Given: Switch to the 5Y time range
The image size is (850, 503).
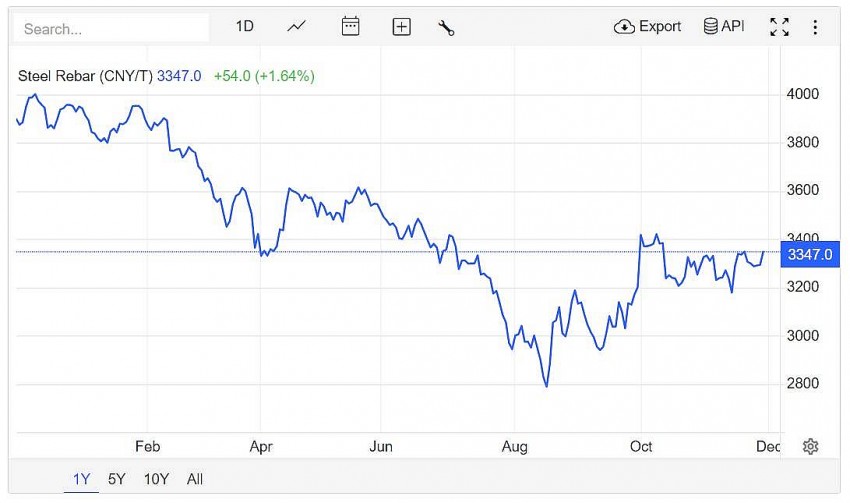Looking at the screenshot, I should click(x=117, y=479).
